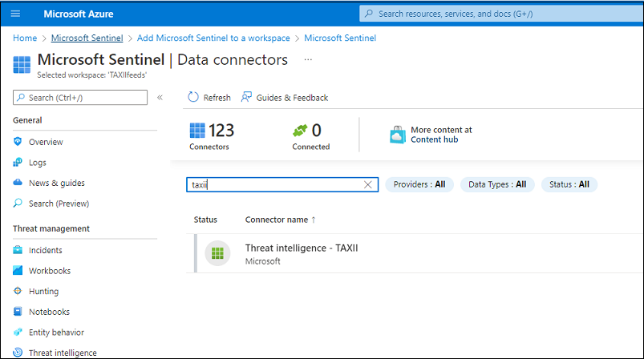
Task: Click the magnifier icon in sidebar search
Action: (x=21, y=98)
